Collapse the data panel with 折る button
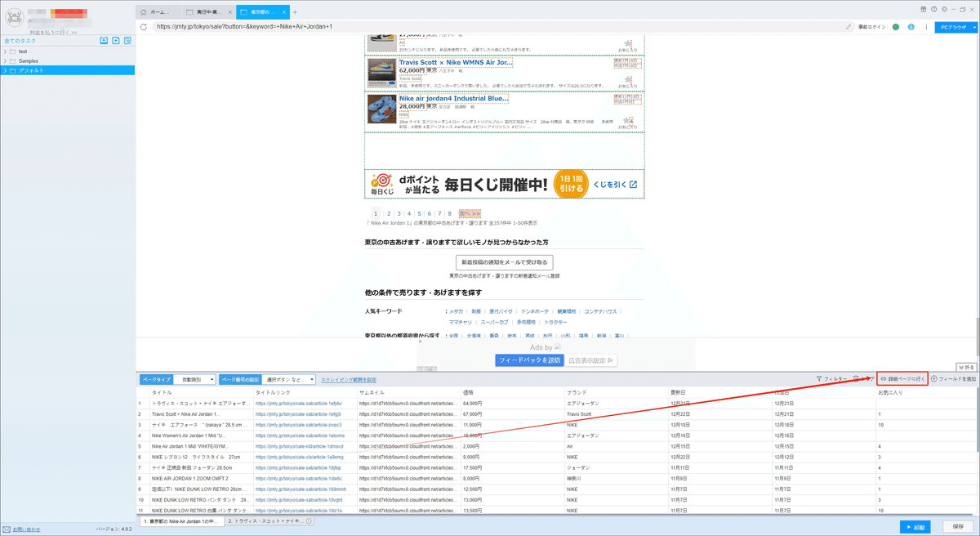 click(x=965, y=368)
